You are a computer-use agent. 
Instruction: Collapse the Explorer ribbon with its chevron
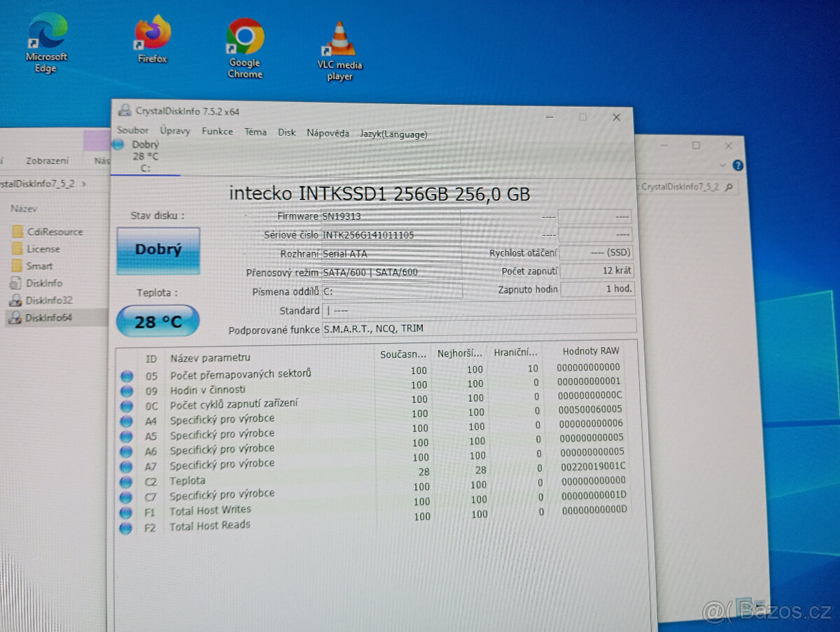click(x=722, y=166)
